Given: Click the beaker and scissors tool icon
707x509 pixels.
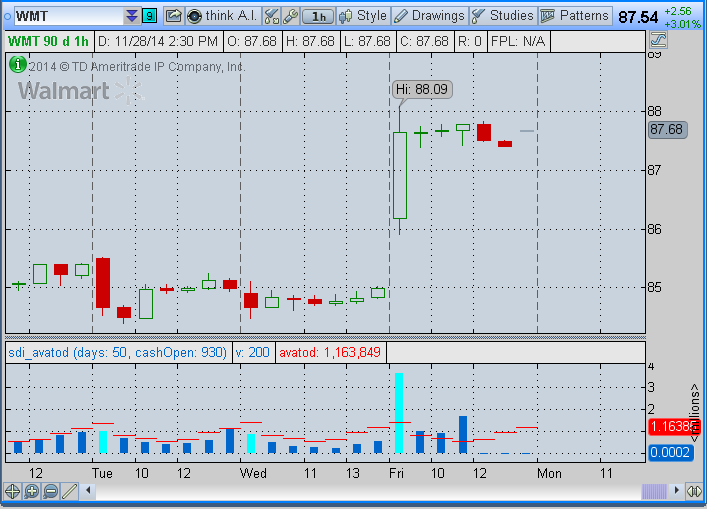Looking at the screenshot, I should click(x=271, y=17).
